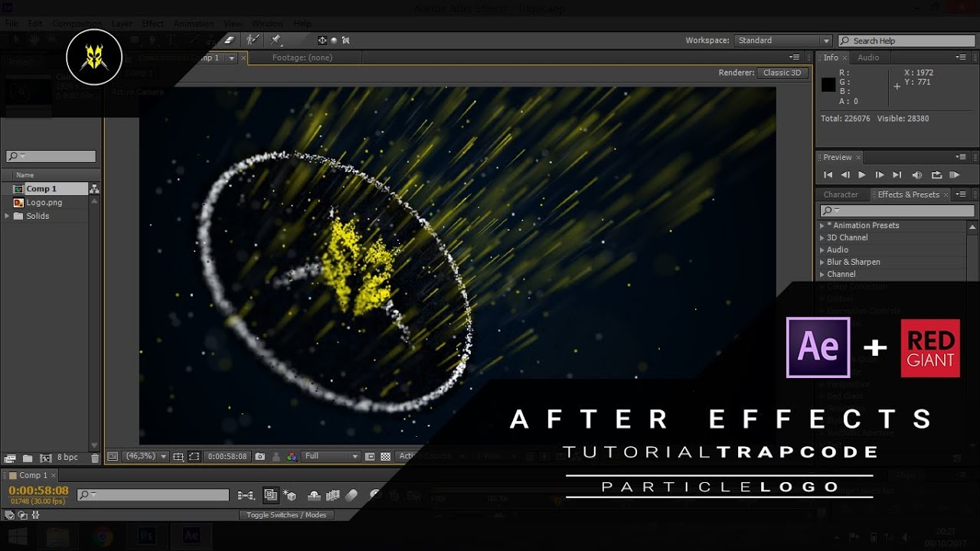Open Chrome from the Windows taskbar
This screenshot has height=551, width=980.
click(103, 536)
